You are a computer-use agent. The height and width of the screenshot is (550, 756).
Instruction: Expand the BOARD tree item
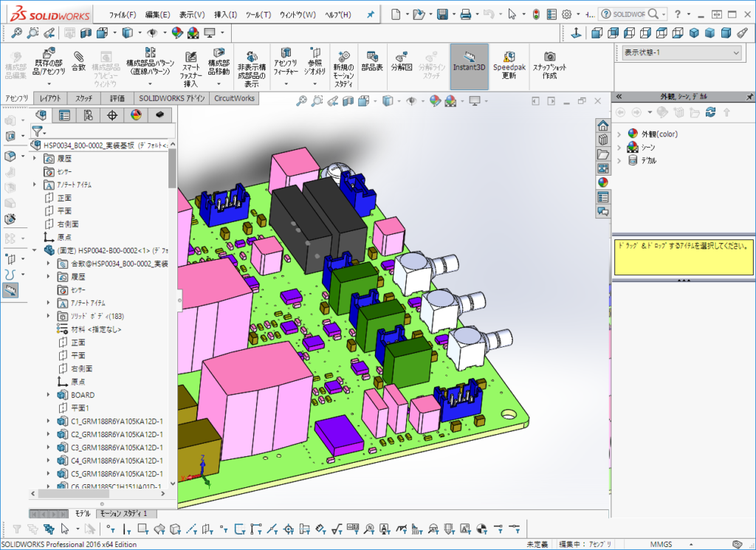[x=48, y=395]
